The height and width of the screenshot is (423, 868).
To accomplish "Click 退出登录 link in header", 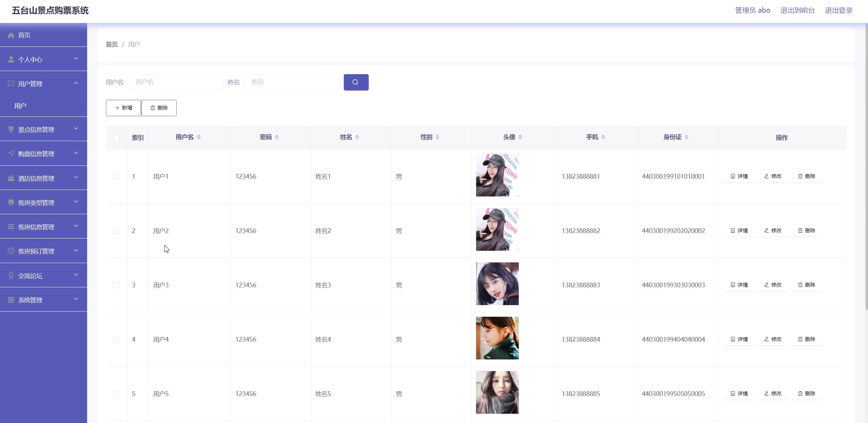I will click(838, 11).
